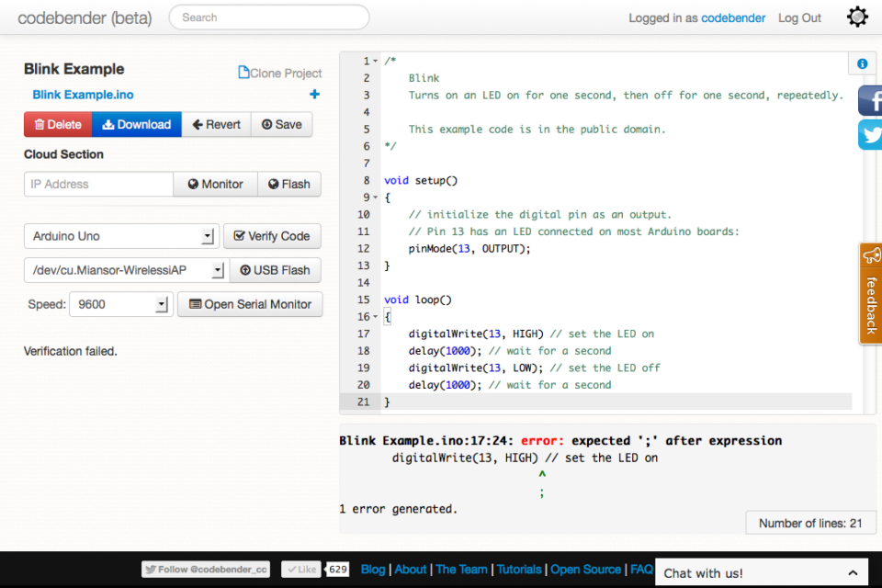
Task: Focus the top Search field
Action: (269, 17)
